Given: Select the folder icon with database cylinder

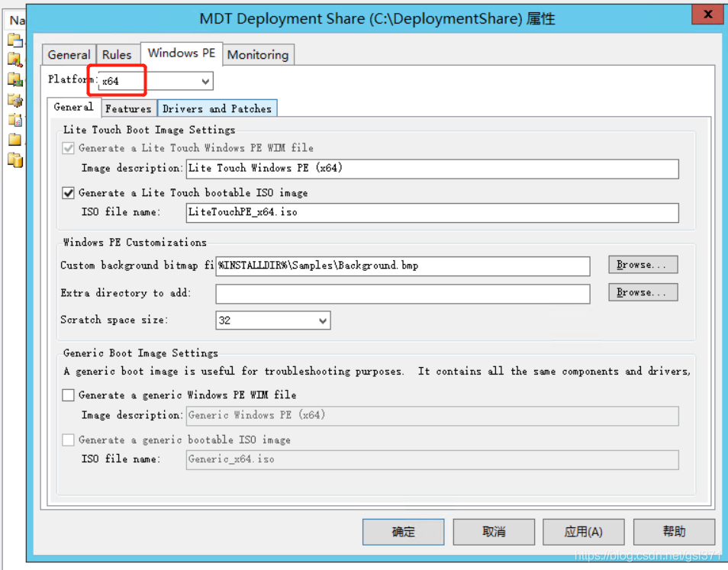Looking at the screenshot, I should coord(14,159).
